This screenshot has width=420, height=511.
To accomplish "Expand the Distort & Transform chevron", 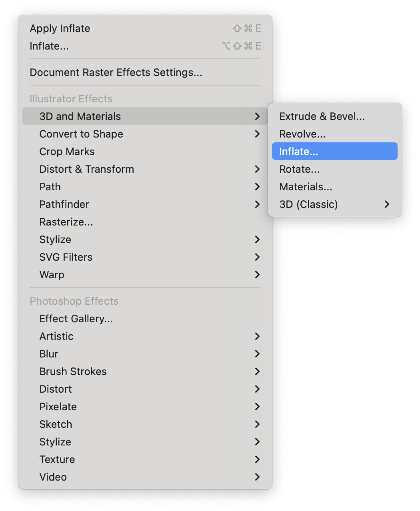I will pyautogui.click(x=257, y=169).
